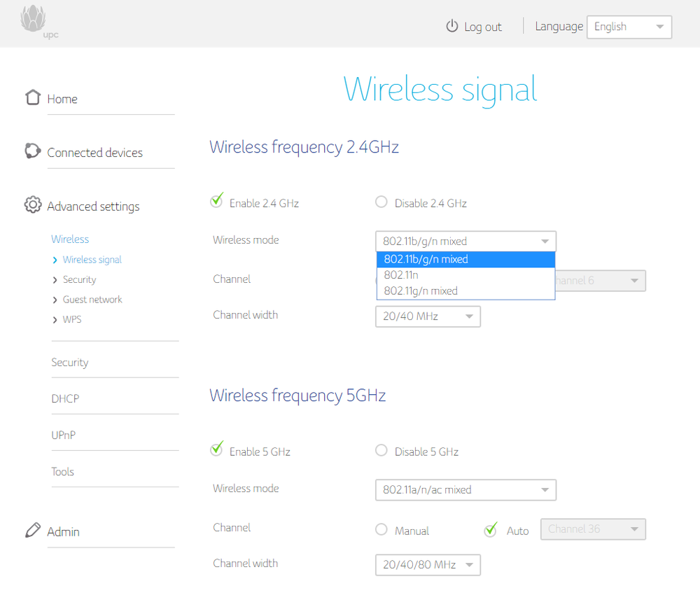Choose Manual channel for 5GHz

381,530
